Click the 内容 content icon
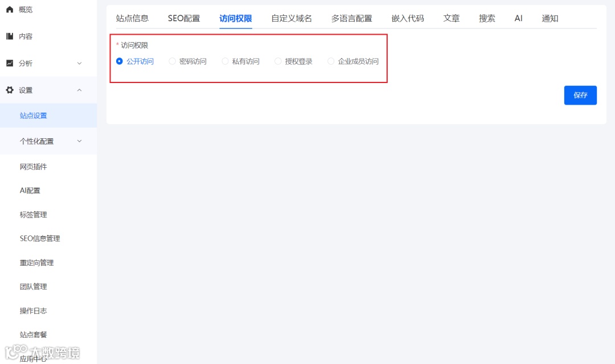 point(8,36)
